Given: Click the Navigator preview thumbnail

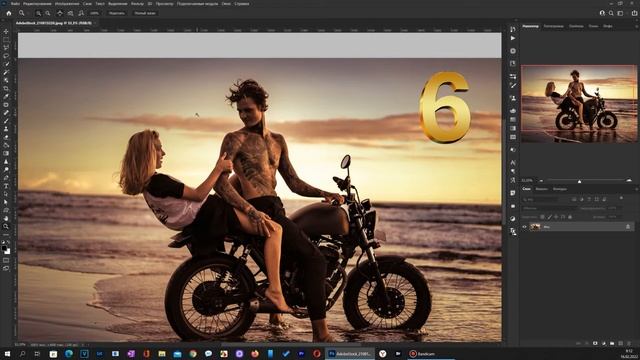Looking at the screenshot, I should tap(579, 104).
